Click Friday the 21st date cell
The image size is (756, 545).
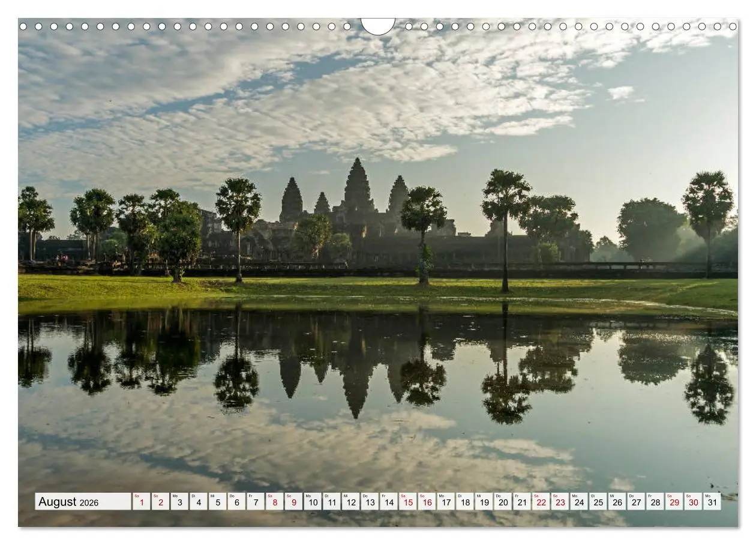(522, 502)
